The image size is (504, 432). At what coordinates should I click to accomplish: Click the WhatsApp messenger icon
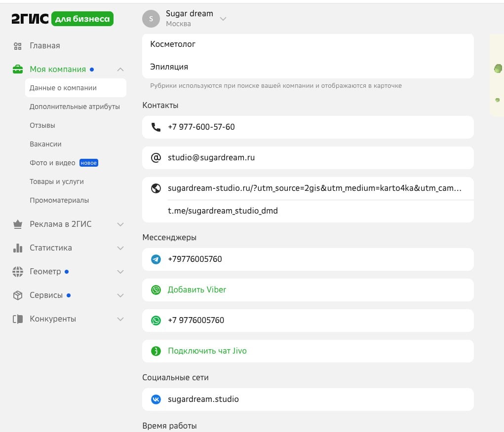156,321
